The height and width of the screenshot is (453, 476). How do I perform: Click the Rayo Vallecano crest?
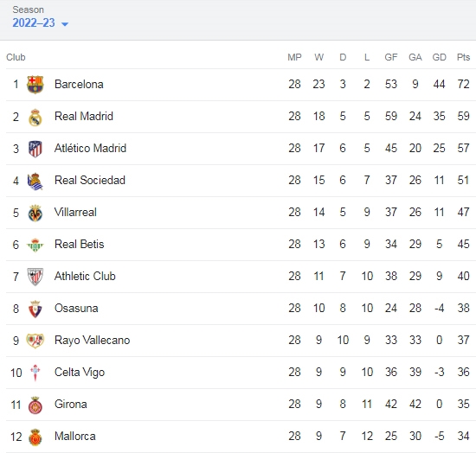coord(35,341)
